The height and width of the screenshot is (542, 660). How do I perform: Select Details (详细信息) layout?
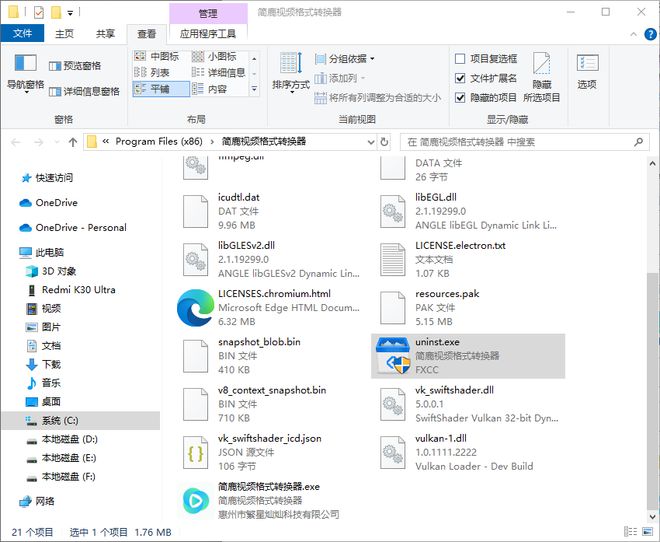[219, 72]
